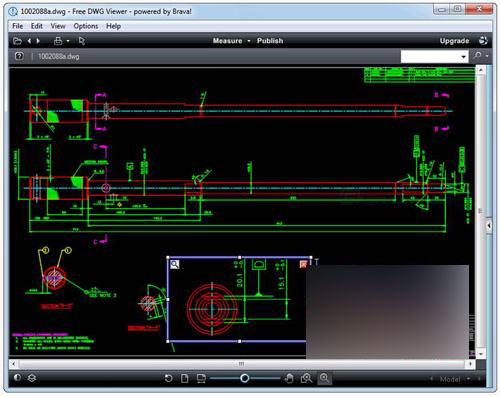This screenshot has width=500, height=396.
Task: Expand the right side panel arrow
Action: tap(489, 226)
